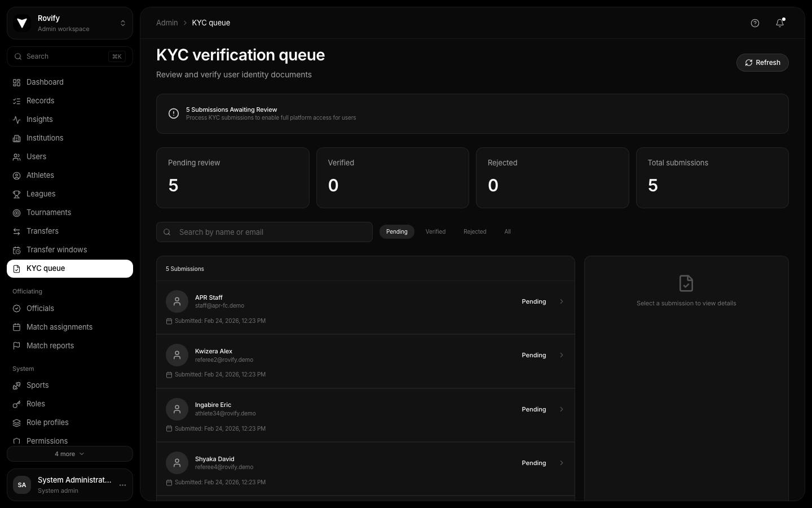Click the Tournaments target icon

(x=17, y=213)
